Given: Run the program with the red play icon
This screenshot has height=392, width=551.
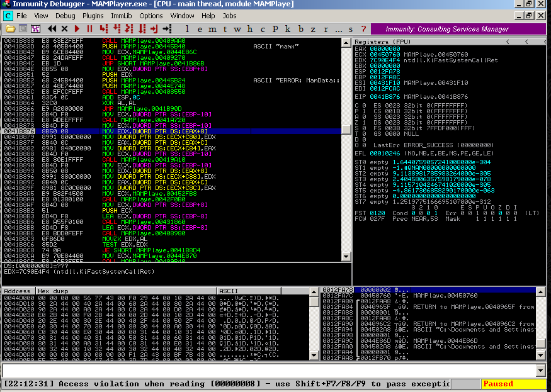Looking at the screenshot, I should coord(77,29).
